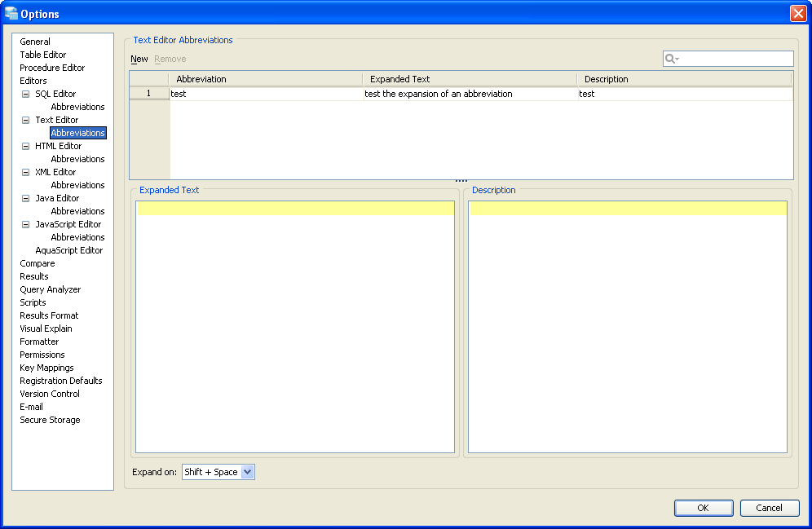Open Visual Explain settings
Image resolution: width=812 pixels, height=529 pixels.
point(46,328)
